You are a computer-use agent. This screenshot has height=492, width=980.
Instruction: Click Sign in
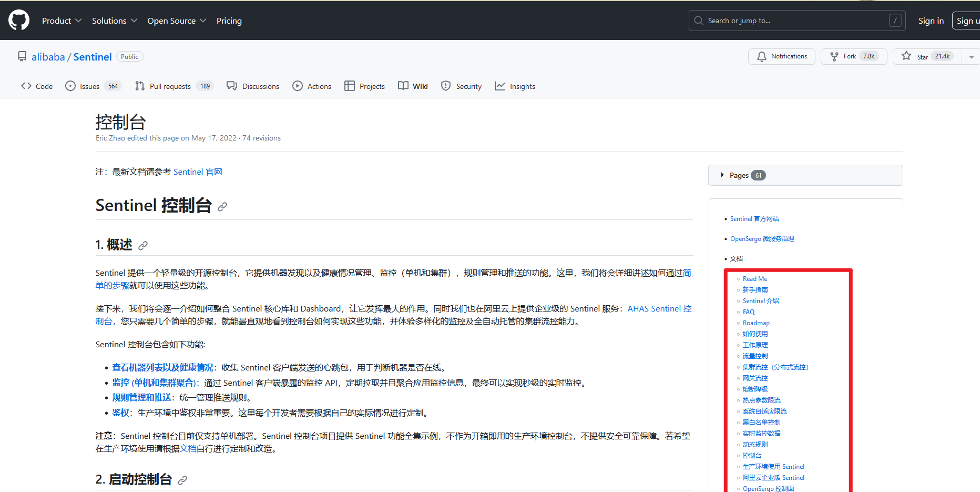click(x=931, y=21)
